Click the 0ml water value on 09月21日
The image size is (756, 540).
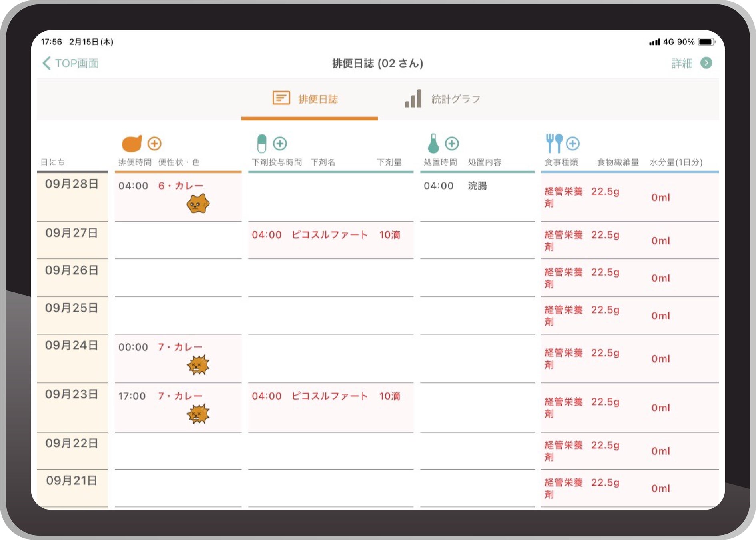(x=660, y=488)
